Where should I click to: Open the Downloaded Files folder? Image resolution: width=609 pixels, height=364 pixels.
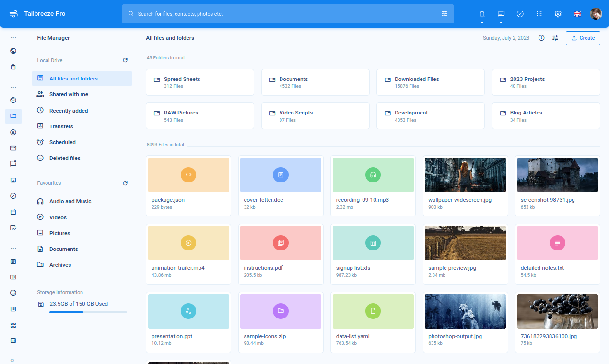pyautogui.click(x=431, y=82)
